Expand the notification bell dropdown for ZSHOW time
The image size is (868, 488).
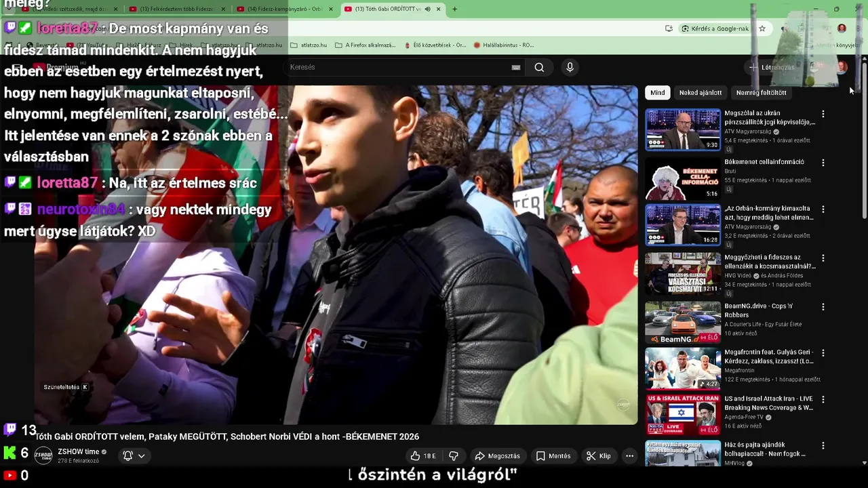134,455
